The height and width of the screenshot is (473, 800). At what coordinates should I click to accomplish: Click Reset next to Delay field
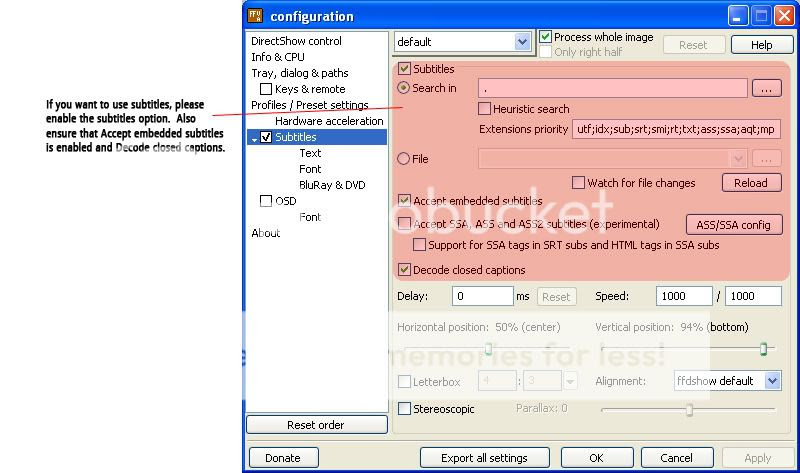pos(556,296)
